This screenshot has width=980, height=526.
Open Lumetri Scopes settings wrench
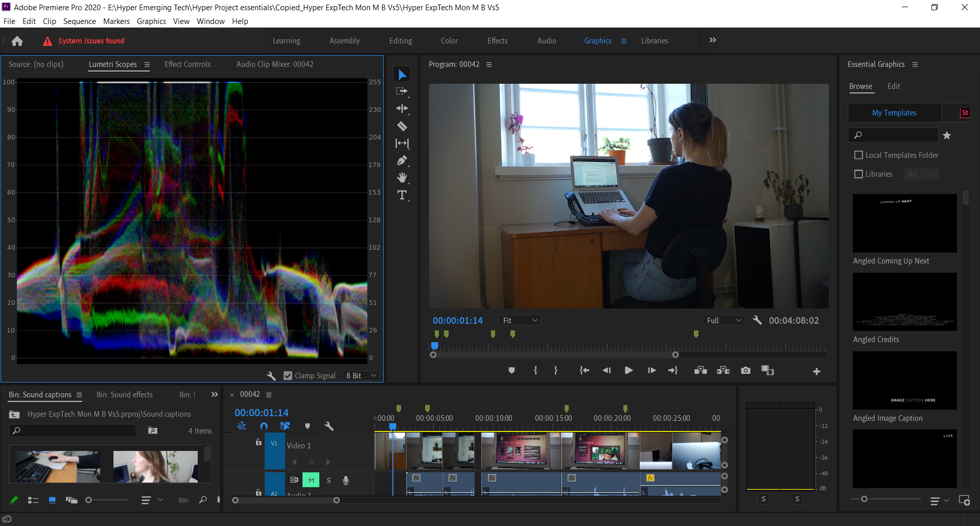point(271,376)
